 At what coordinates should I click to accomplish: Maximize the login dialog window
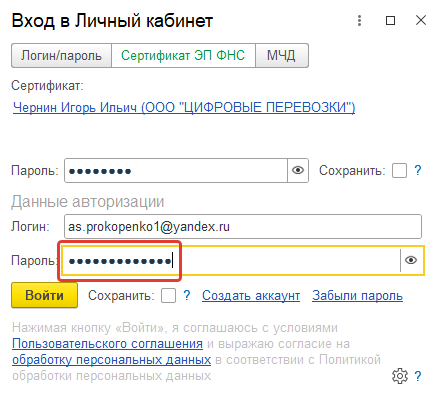(390, 21)
